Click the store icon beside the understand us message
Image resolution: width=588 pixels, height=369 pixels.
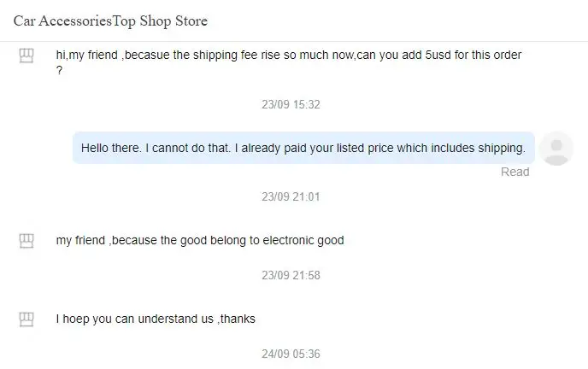point(26,319)
